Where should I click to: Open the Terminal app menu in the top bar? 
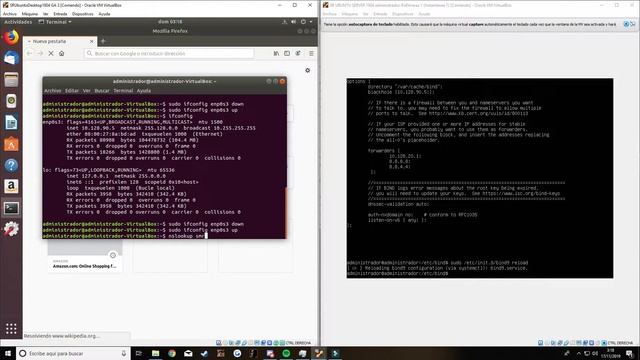click(55, 22)
